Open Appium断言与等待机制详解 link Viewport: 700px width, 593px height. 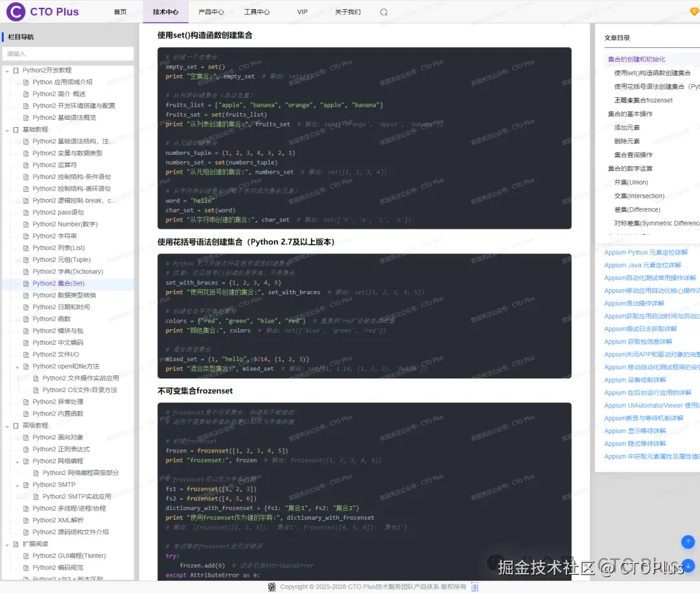[644, 418]
